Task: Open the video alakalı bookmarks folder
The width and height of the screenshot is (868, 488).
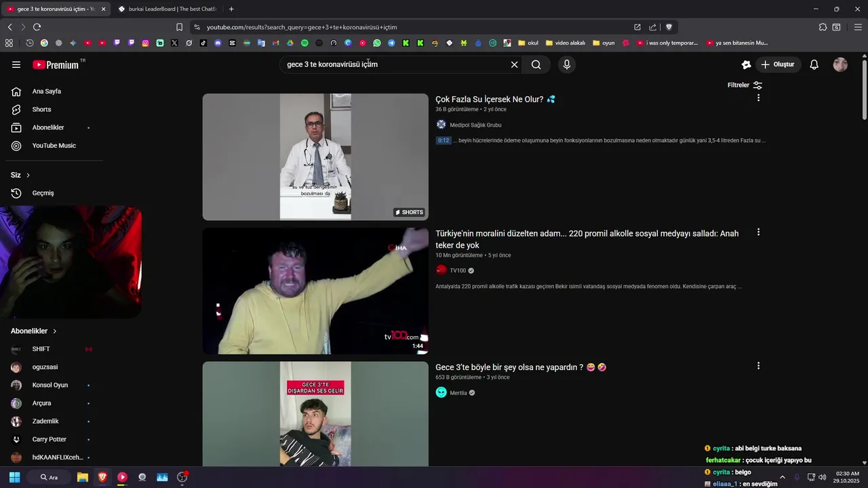Action: coord(565,43)
